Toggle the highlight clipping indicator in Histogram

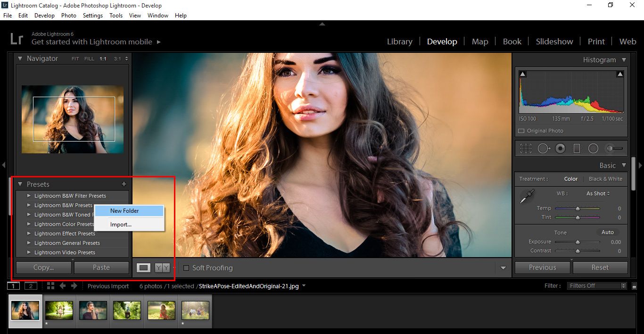[x=620, y=74]
